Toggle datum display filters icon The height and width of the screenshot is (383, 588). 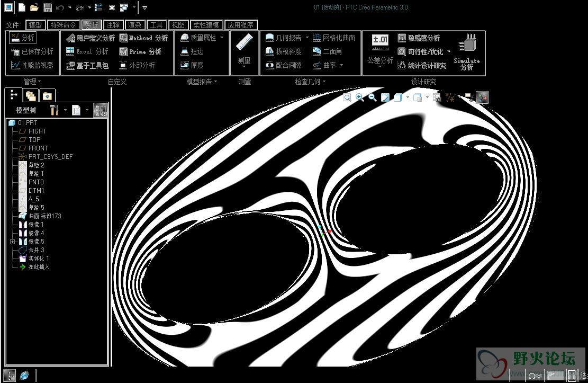coord(450,97)
